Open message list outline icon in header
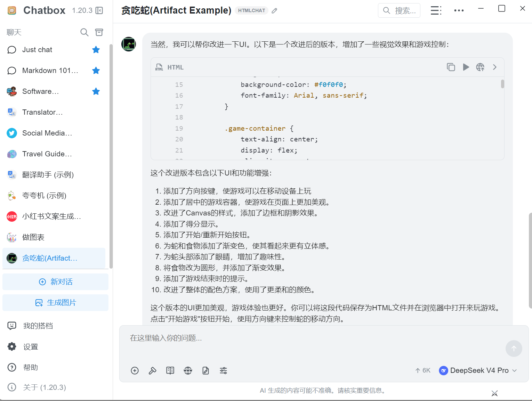Viewport: 532px width, 401px height. (x=436, y=10)
